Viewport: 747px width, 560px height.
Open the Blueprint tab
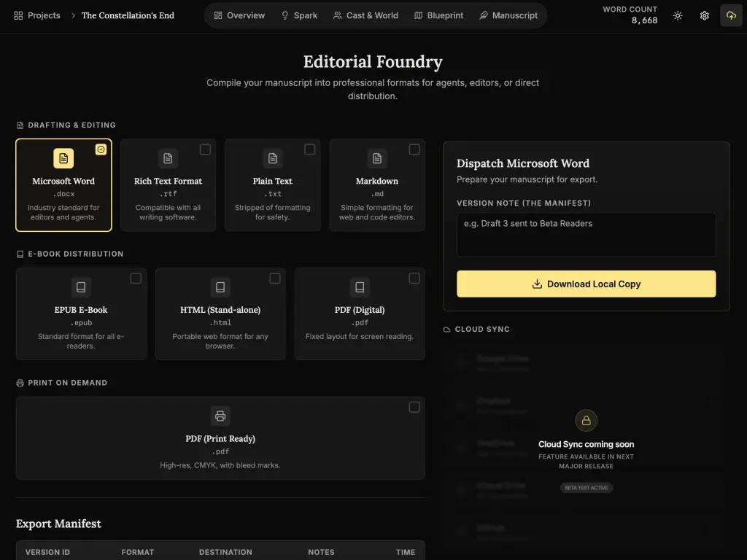(x=438, y=15)
